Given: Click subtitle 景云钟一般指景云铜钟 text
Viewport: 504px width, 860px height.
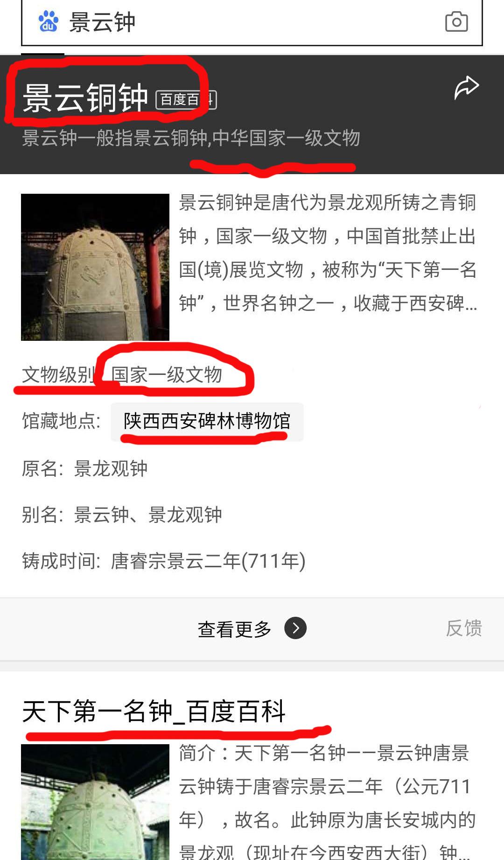Looking at the screenshot, I should (x=191, y=138).
